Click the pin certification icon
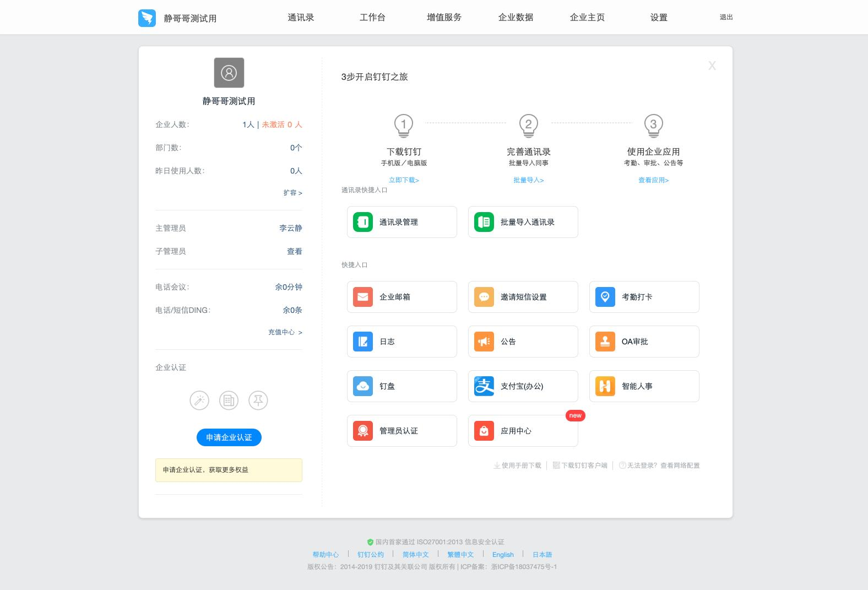 click(258, 400)
